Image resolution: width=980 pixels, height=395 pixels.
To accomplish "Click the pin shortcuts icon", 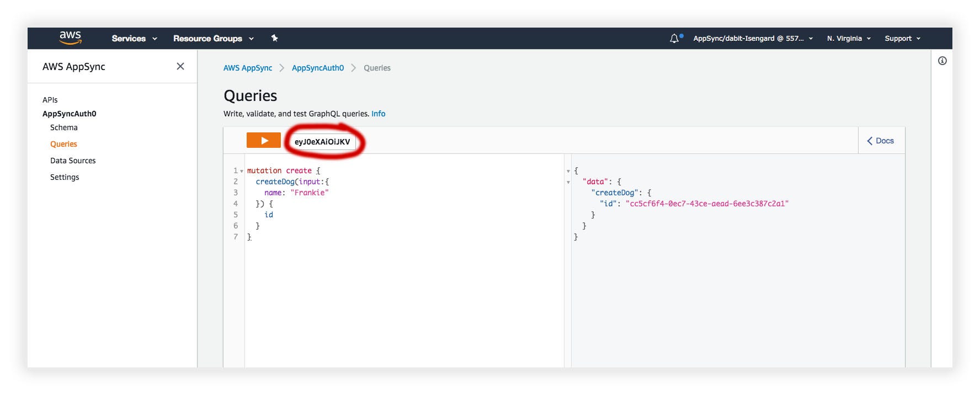I will click(x=274, y=38).
